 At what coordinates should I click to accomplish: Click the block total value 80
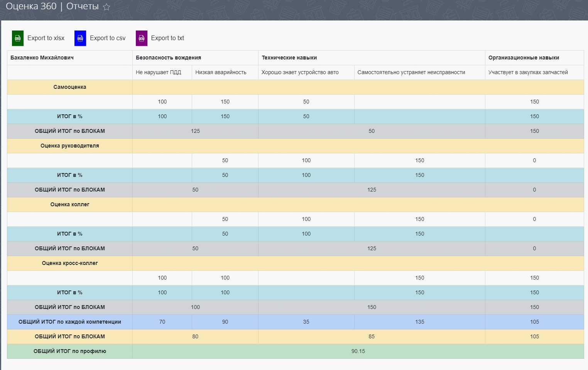point(195,336)
